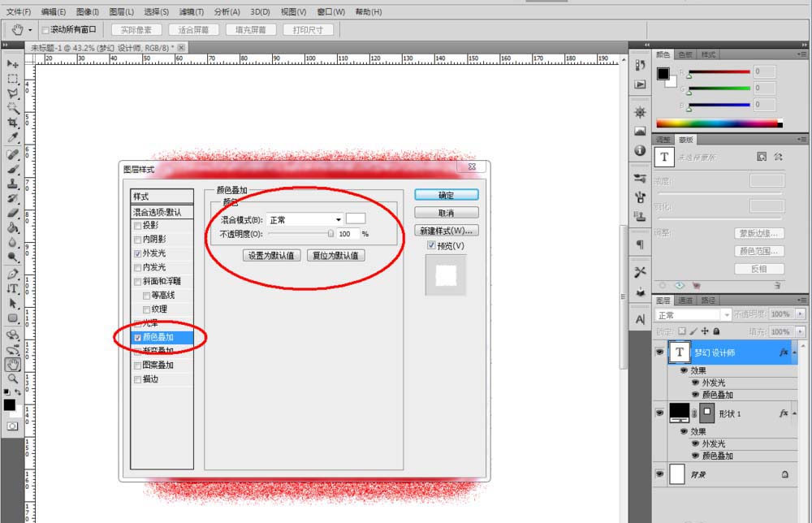Collapse effects of 梦幻设计师 layer
Image resolution: width=812 pixels, height=523 pixels.
tap(794, 352)
